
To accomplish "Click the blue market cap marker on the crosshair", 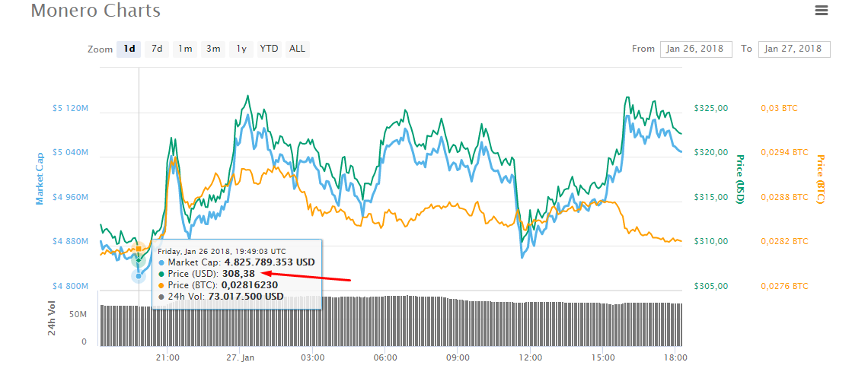I will (x=139, y=276).
